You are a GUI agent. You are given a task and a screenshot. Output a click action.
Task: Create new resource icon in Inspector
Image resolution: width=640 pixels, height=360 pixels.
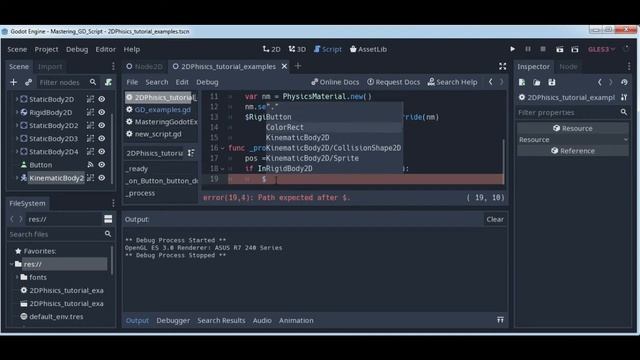tap(522, 82)
